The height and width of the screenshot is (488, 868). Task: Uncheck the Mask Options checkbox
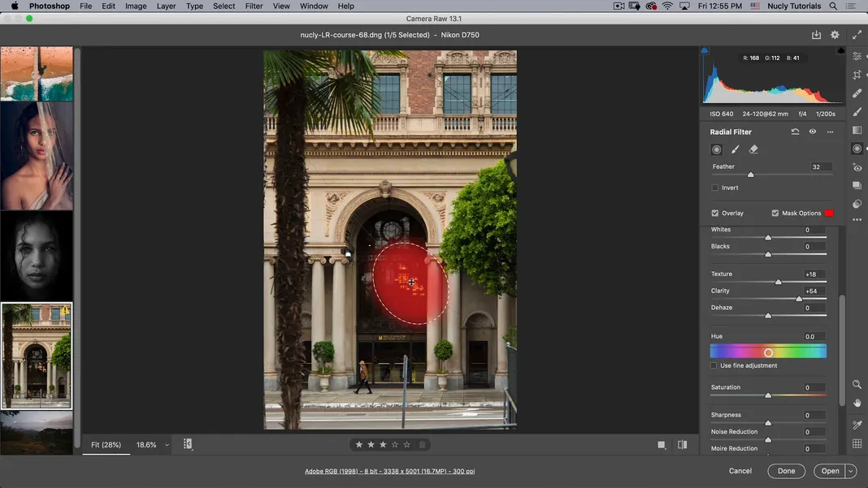(775, 213)
